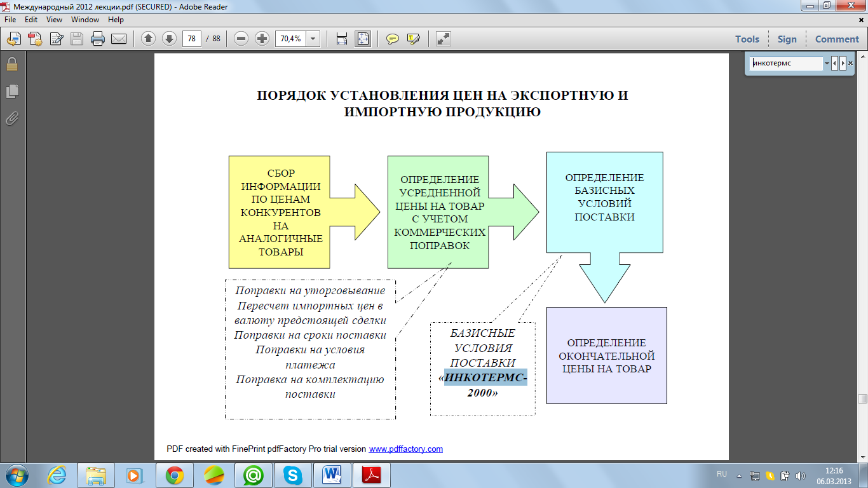Switch to Read Mode expand icon
Image resolution: width=868 pixels, height=488 pixels.
[443, 39]
